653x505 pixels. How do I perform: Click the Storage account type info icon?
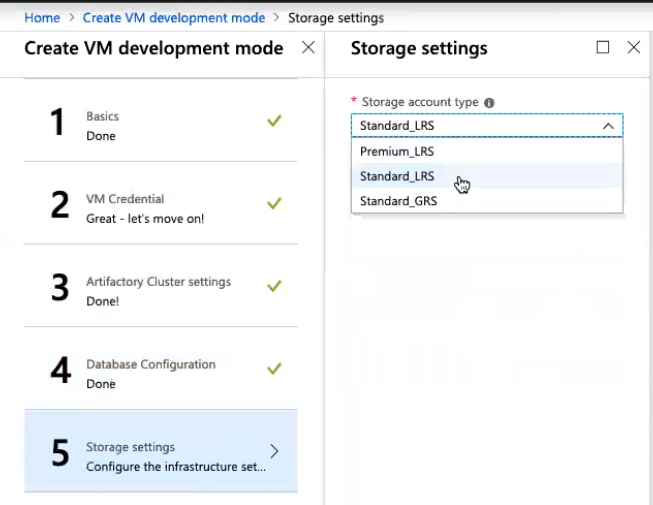[489, 102]
